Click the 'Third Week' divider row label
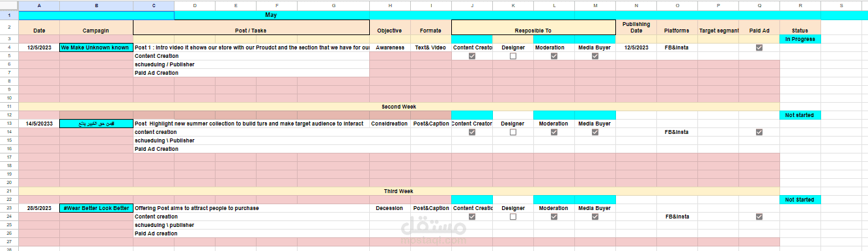The width and height of the screenshot is (868, 251). tap(399, 191)
